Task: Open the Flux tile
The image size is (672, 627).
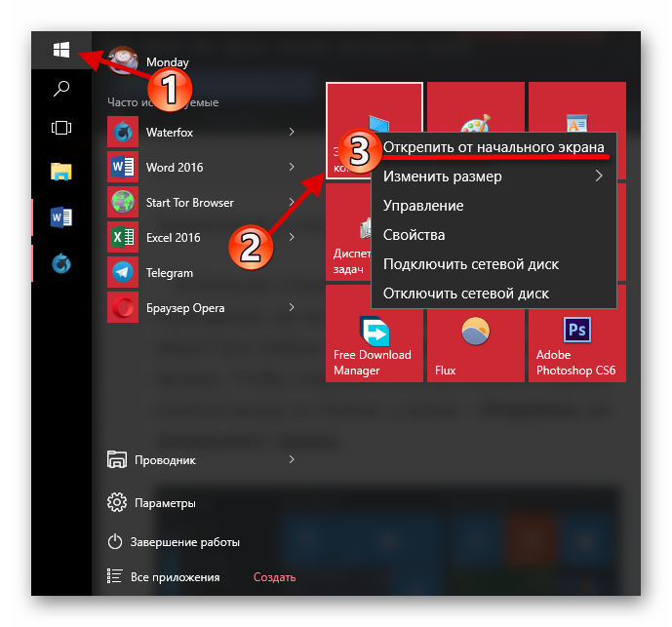Action: click(x=476, y=345)
